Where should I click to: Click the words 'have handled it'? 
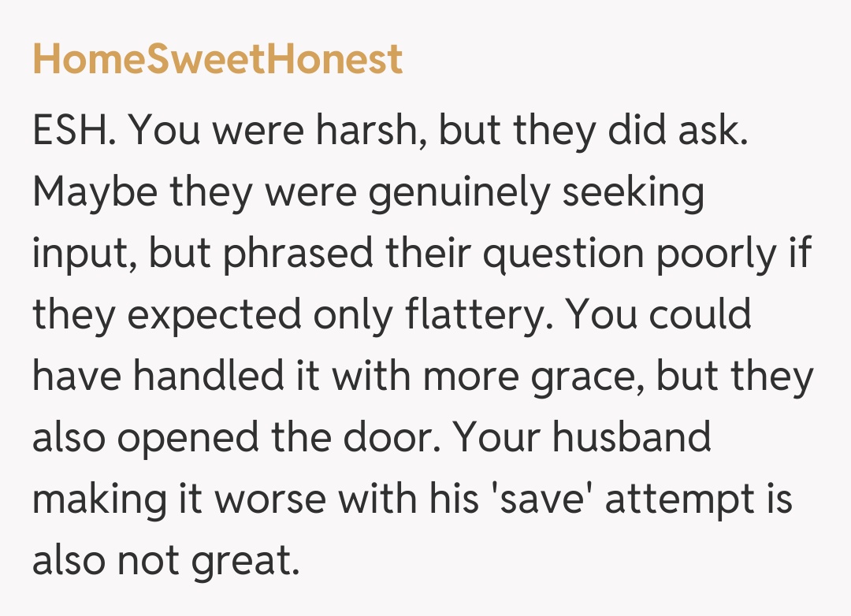(x=177, y=376)
